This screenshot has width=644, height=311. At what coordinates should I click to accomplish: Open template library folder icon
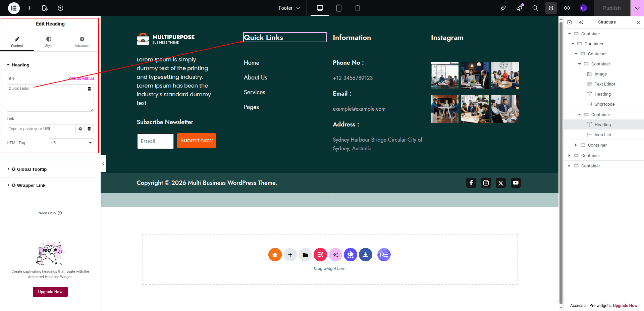pos(305,255)
